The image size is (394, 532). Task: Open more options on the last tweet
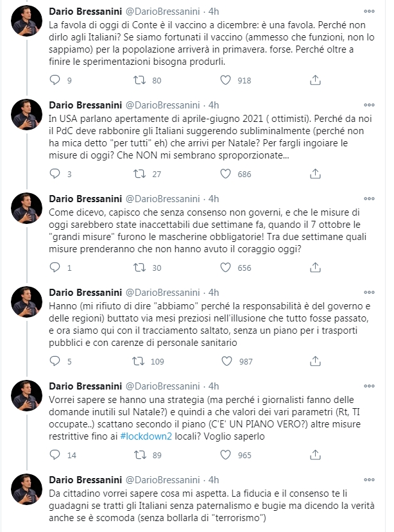369,479
